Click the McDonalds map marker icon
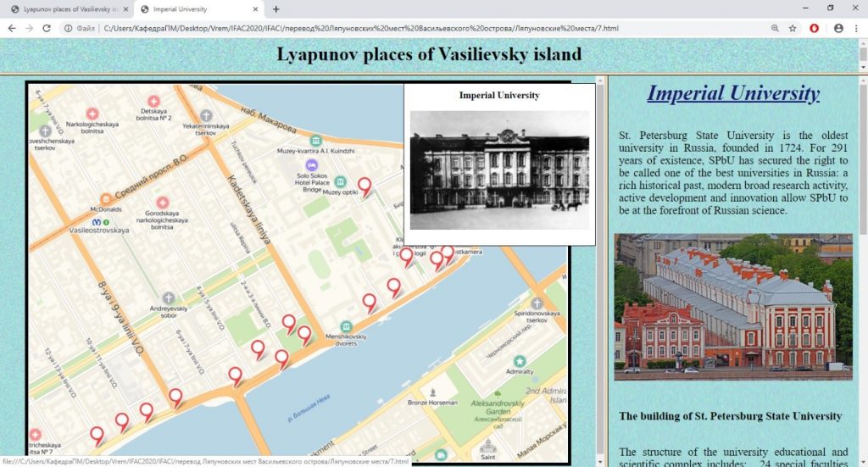Screen dimensions: 868x467 (x=105, y=198)
